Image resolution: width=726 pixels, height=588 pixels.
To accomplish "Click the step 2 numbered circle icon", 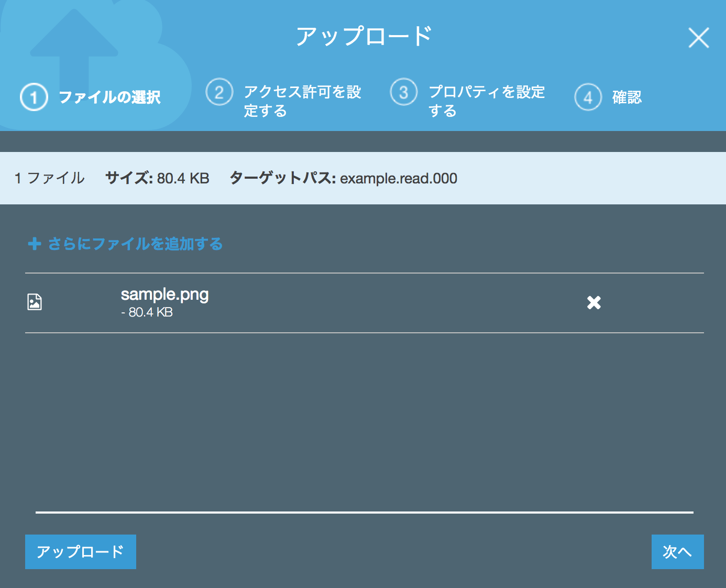I will coord(219,92).
